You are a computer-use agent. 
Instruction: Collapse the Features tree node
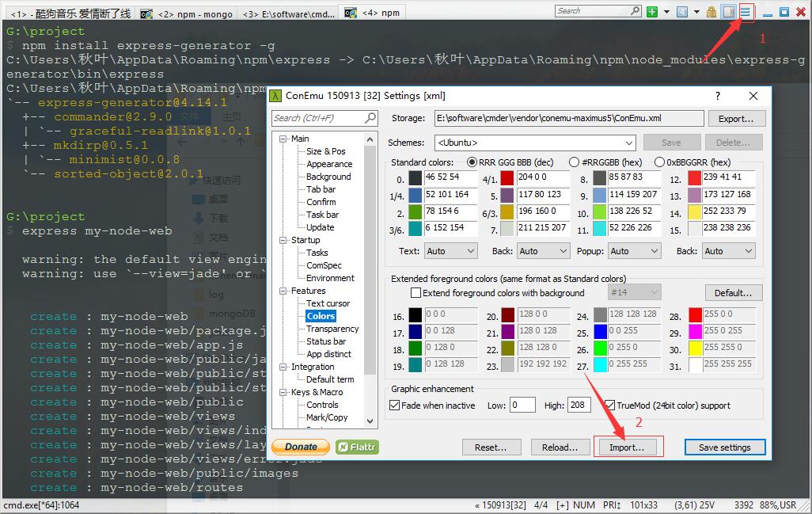(x=283, y=291)
